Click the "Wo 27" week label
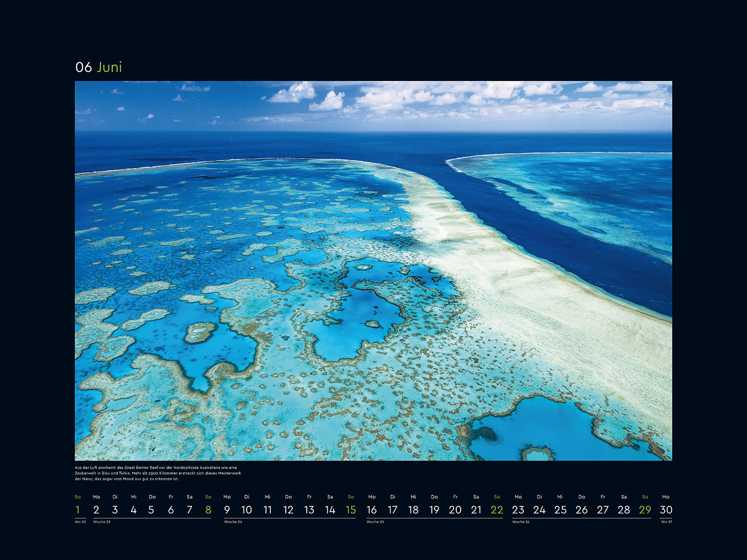The height and width of the screenshot is (560, 747). (666, 522)
